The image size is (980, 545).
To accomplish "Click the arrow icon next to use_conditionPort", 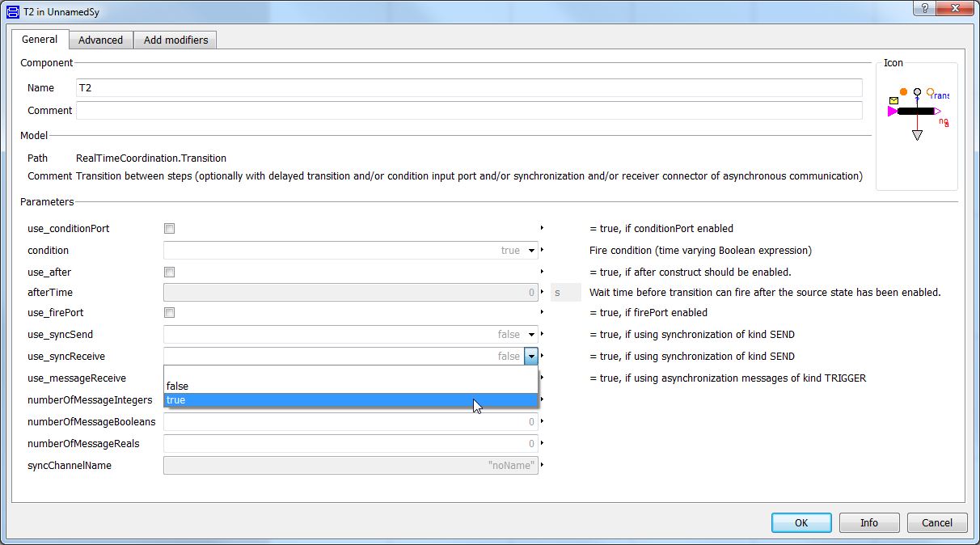I will pyautogui.click(x=542, y=228).
